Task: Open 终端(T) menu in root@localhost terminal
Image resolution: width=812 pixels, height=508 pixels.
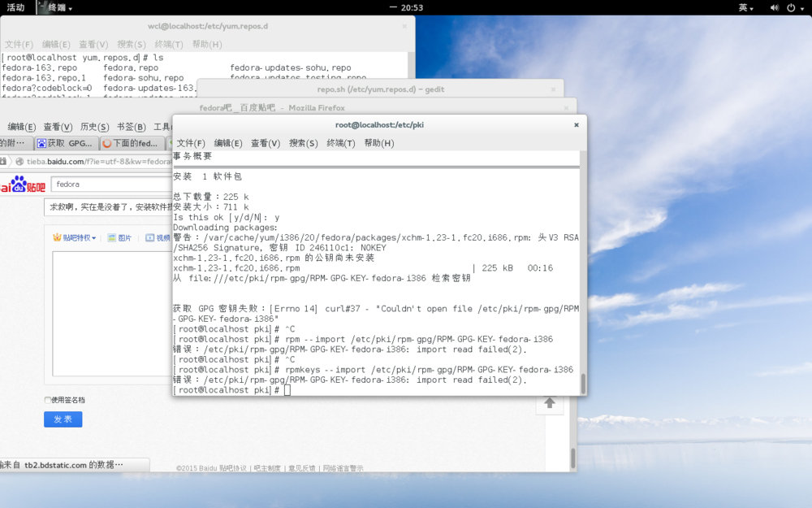Action: [341, 143]
